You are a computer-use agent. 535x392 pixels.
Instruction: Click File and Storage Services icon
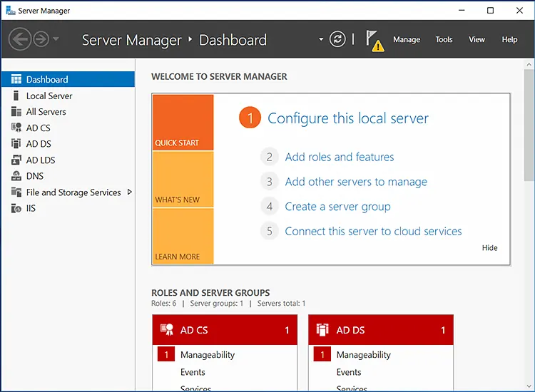(16, 192)
